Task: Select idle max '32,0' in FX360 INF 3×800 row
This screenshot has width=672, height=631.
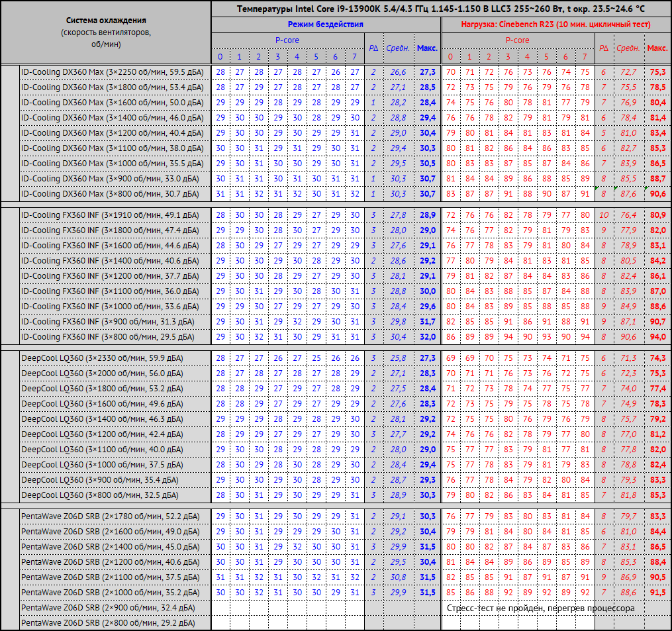Action: click(427, 337)
